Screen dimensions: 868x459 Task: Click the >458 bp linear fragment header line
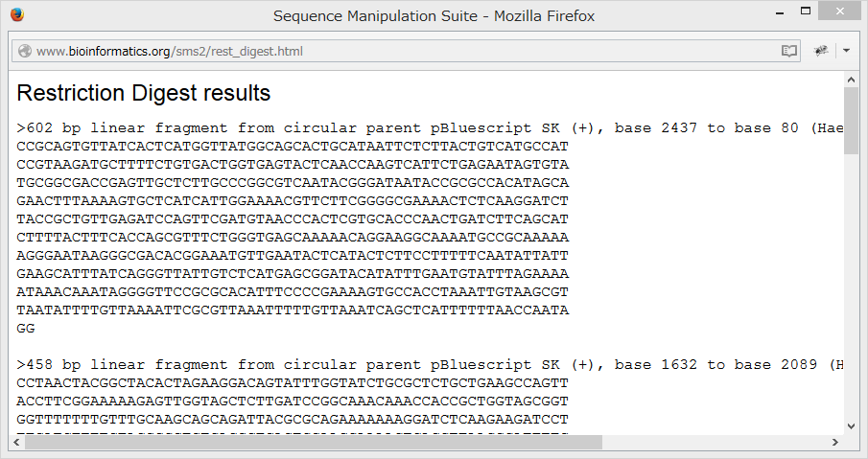coord(422,365)
